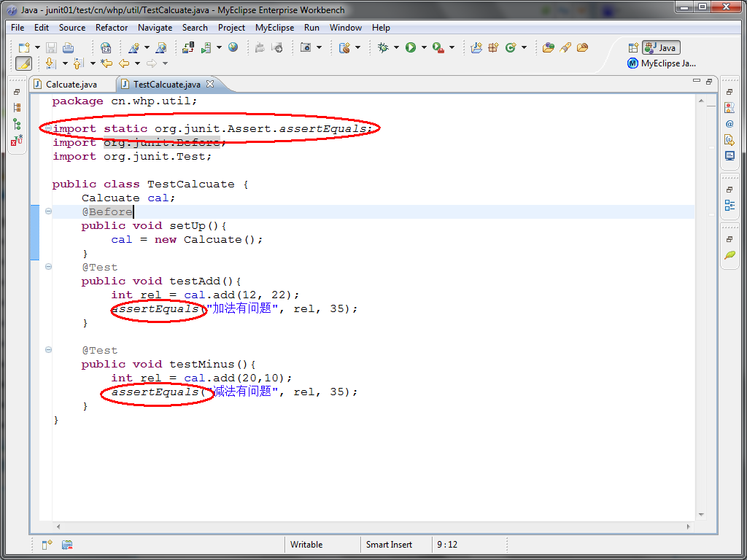Open the Window menu
Viewport: 747px width, 560px height.
345,28
